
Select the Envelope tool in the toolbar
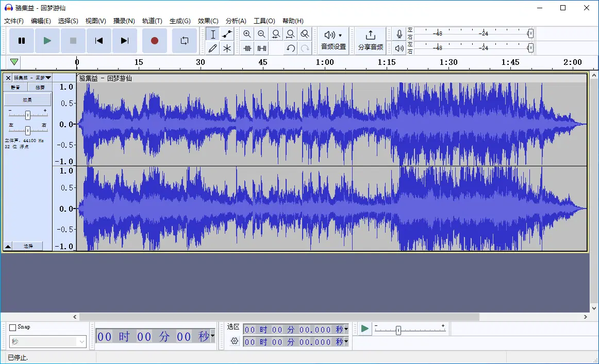[x=227, y=34]
